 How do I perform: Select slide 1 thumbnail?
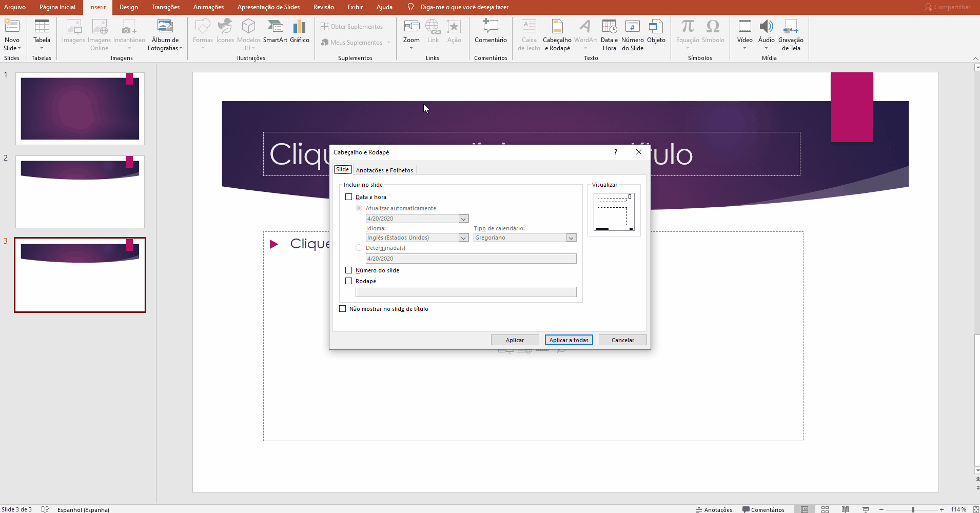pos(80,108)
